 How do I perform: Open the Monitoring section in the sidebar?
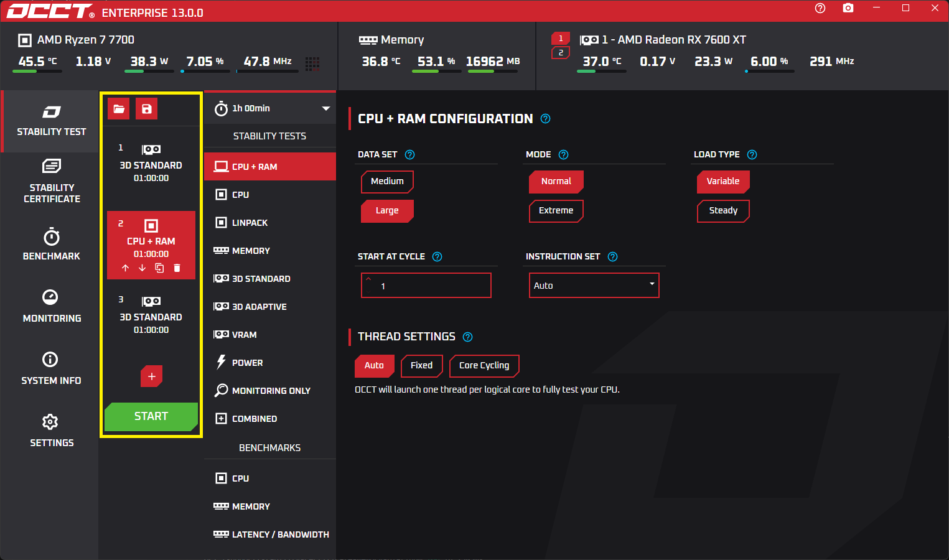[x=51, y=306]
